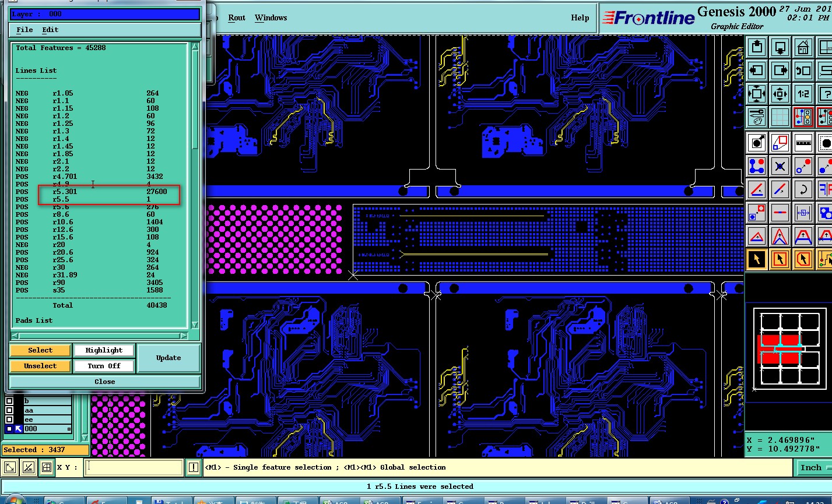Click the Select button
832x504 pixels.
(x=40, y=350)
